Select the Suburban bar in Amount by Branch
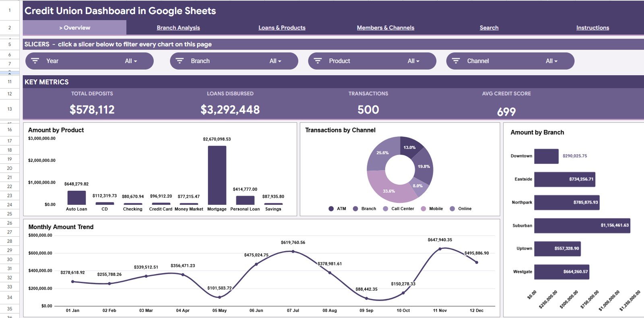Viewport: 644px width, 318px height. pos(582,225)
